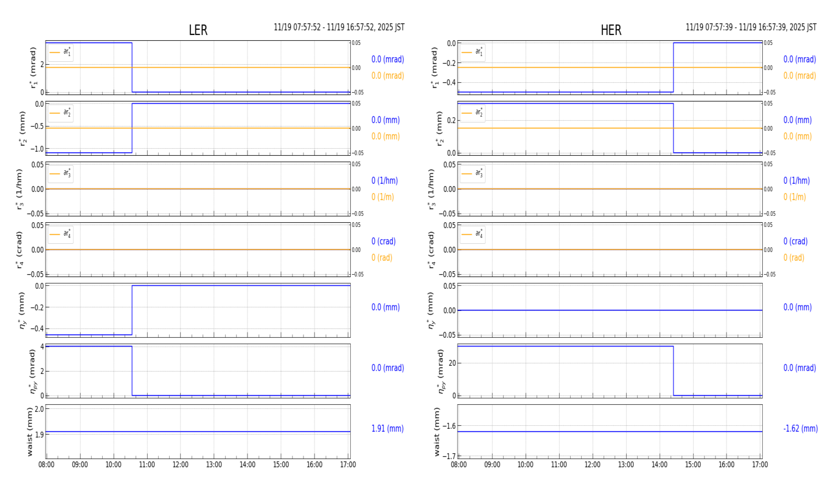Click the HER date range timestamp text
The width and height of the screenshot is (824, 504).
[x=751, y=27]
